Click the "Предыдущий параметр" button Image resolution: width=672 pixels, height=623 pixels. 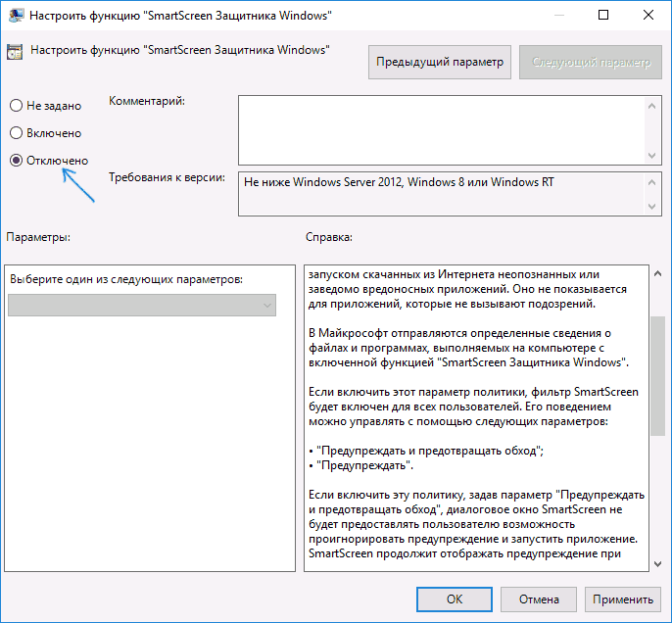[440, 62]
